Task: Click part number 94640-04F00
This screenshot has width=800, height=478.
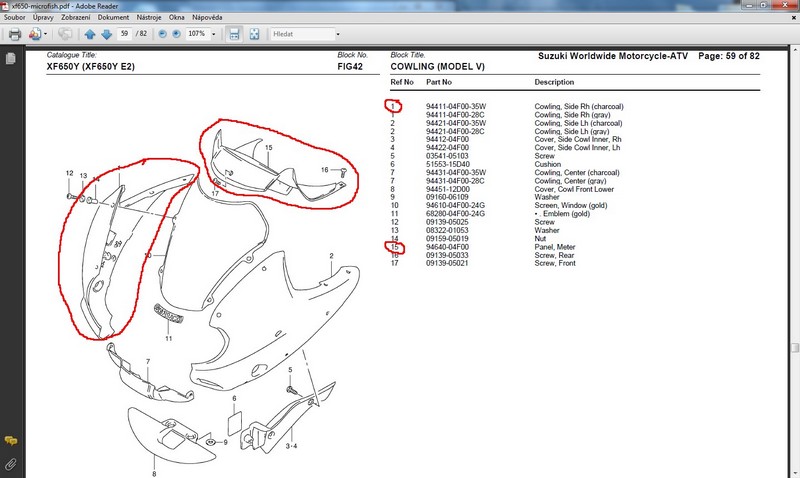Action: click(447, 247)
